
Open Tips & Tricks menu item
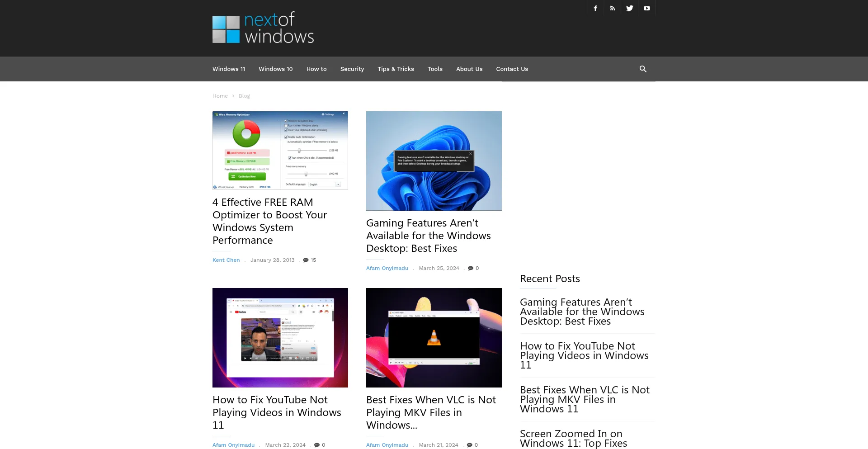click(396, 69)
